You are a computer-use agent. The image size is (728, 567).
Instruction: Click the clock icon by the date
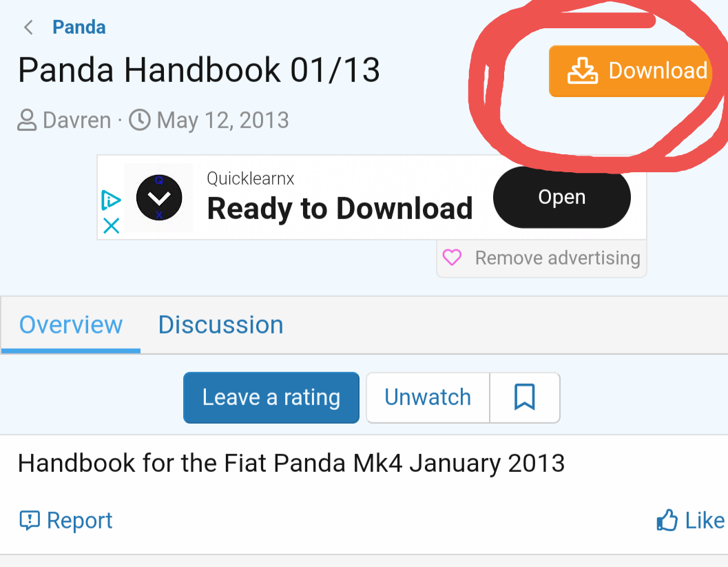coord(140,120)
